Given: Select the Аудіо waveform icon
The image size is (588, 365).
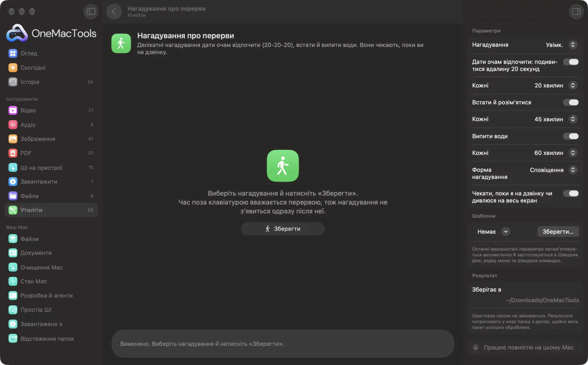Looking at the screenshot, I should pos(13,124).
